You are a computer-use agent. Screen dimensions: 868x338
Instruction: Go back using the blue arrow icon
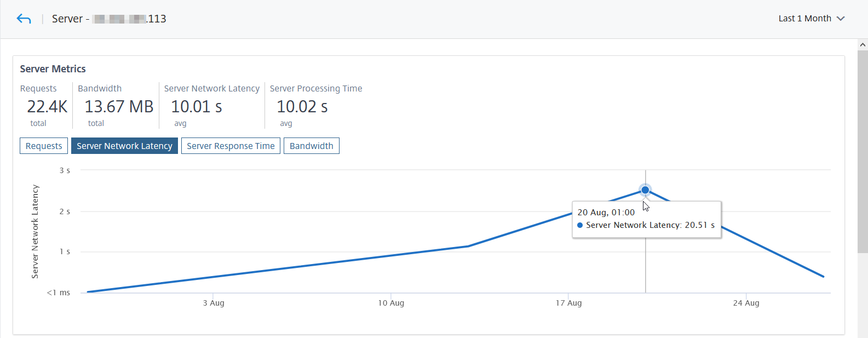(24, 19)
